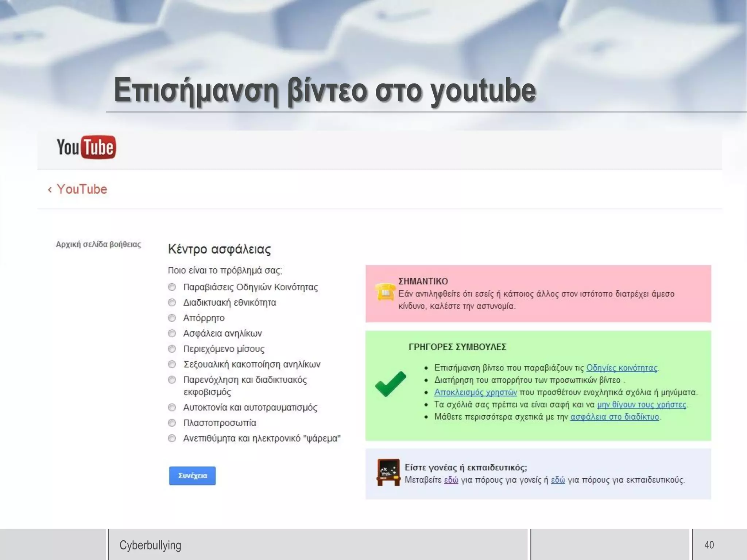Open the Αρχική σελίδα βοήθειας sidebar link
The image size is (747, 560).
pos(98,244)
